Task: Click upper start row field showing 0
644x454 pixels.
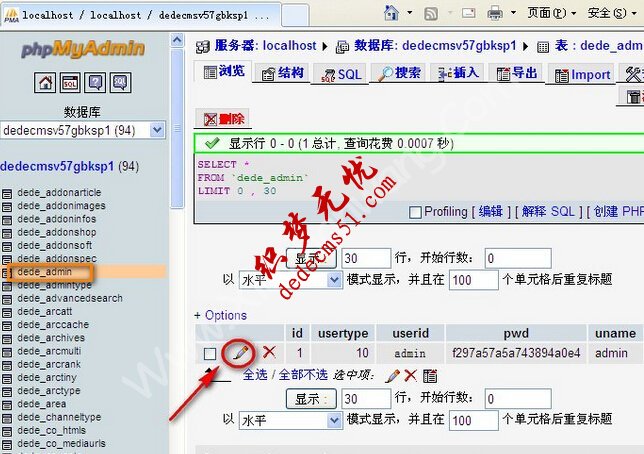Action: click(518, 258)
